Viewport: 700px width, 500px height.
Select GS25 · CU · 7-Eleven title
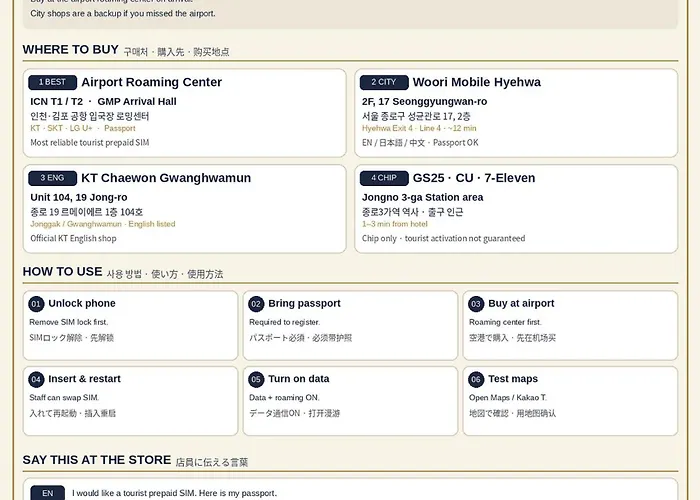coord(474,178)
